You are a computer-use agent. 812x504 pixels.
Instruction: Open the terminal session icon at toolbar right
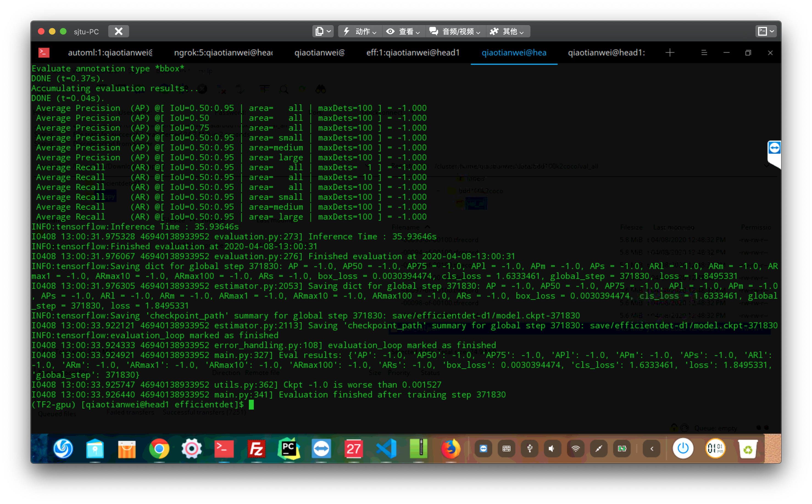(x=765, y=31)
